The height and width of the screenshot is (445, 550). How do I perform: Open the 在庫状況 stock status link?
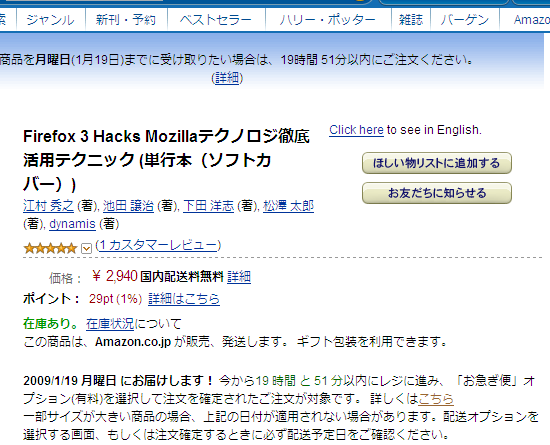(x=110, y=324)
